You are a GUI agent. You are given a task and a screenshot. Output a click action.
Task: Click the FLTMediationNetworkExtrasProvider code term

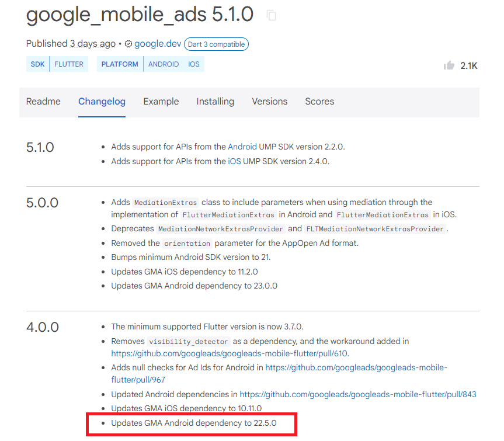tap(375, 229)
